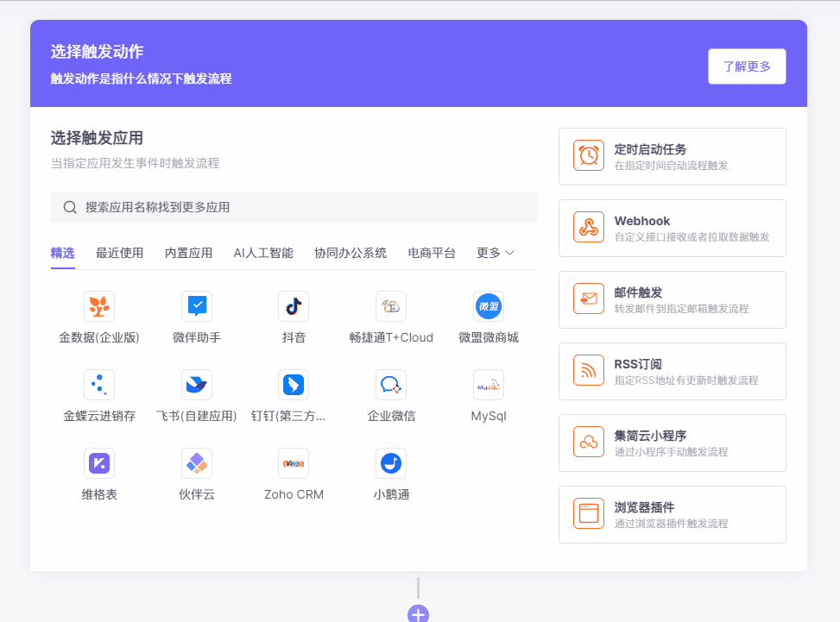Switch to the 最近使用 tab
840x622 pixels.
(x=119, y=253)
